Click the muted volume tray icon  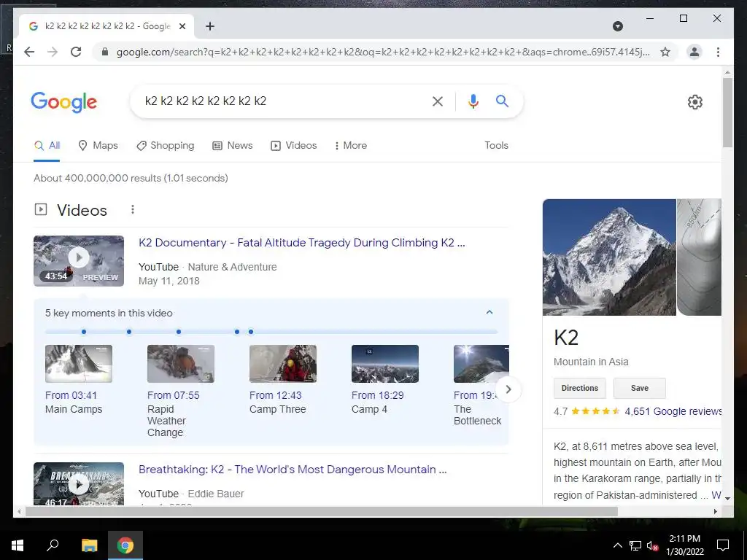[652, 545]
